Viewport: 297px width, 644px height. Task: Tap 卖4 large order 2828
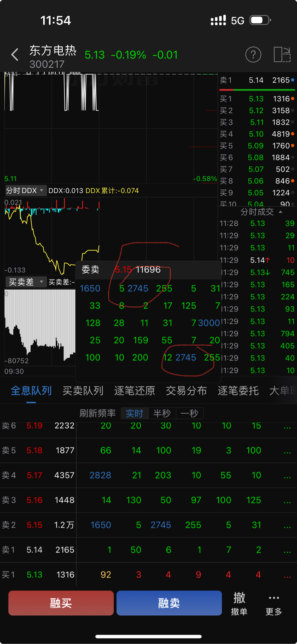(100, 475)
